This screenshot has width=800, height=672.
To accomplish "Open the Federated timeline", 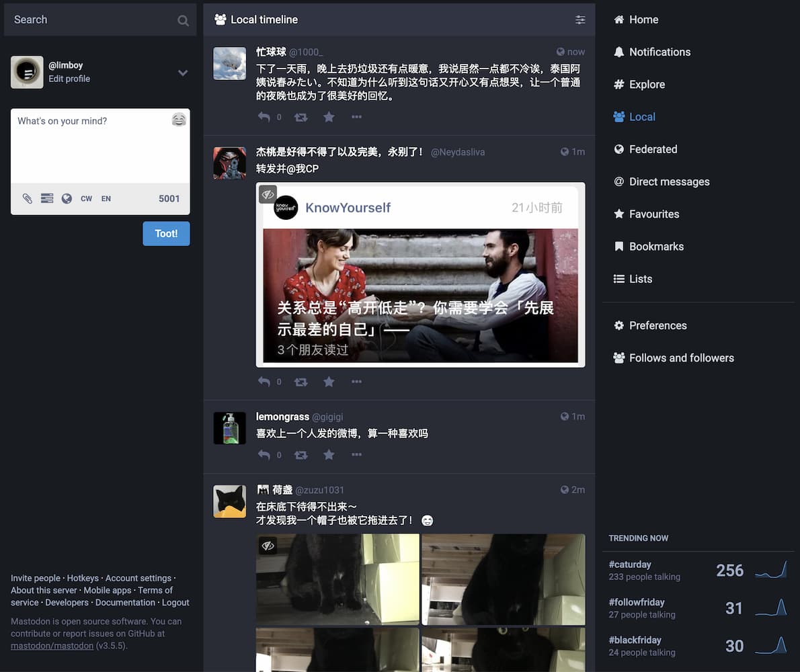I will (652, 149).
